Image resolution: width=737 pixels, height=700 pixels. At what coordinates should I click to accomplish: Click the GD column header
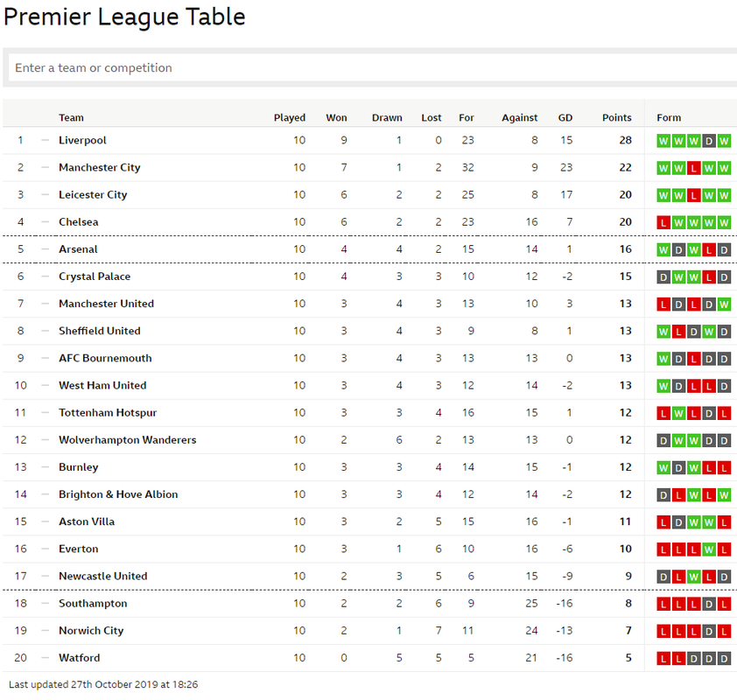(565, 118)
